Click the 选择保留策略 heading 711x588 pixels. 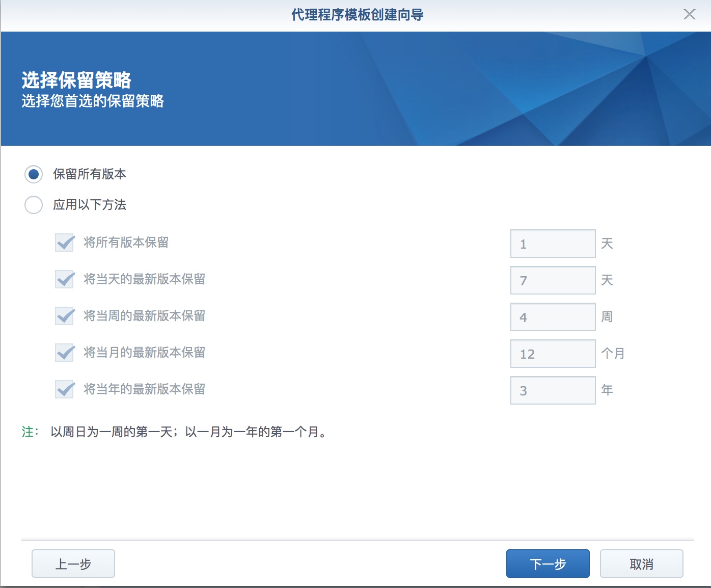click(x=76, y=80)
